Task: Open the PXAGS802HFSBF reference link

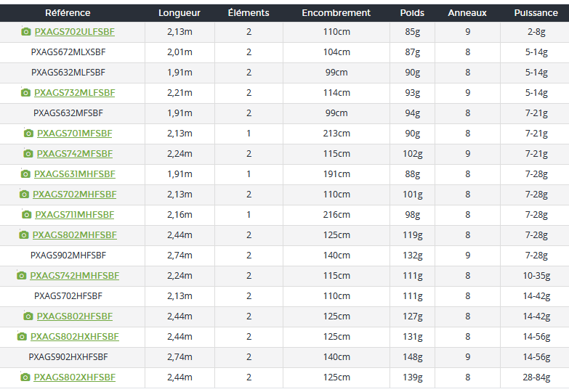Action: pos(75,317)
